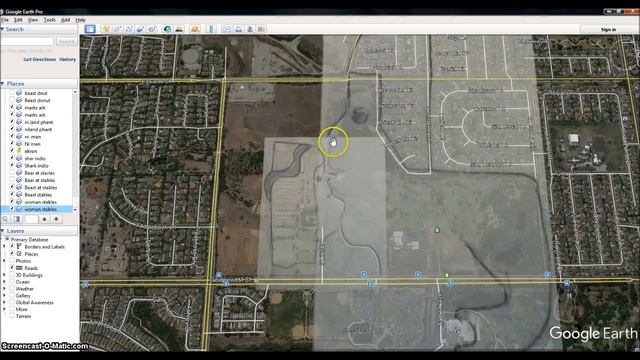Click the Search button

pyautogui.click(x=66, y=41)
